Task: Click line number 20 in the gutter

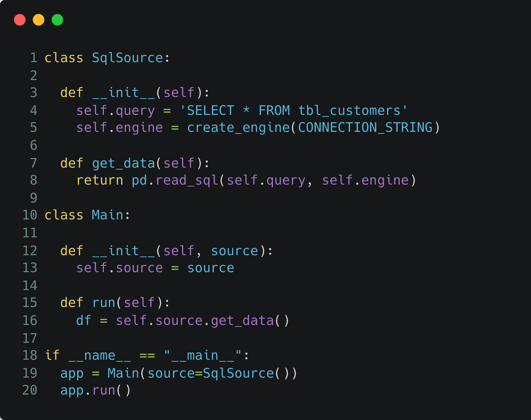Action: pos(30,390)
